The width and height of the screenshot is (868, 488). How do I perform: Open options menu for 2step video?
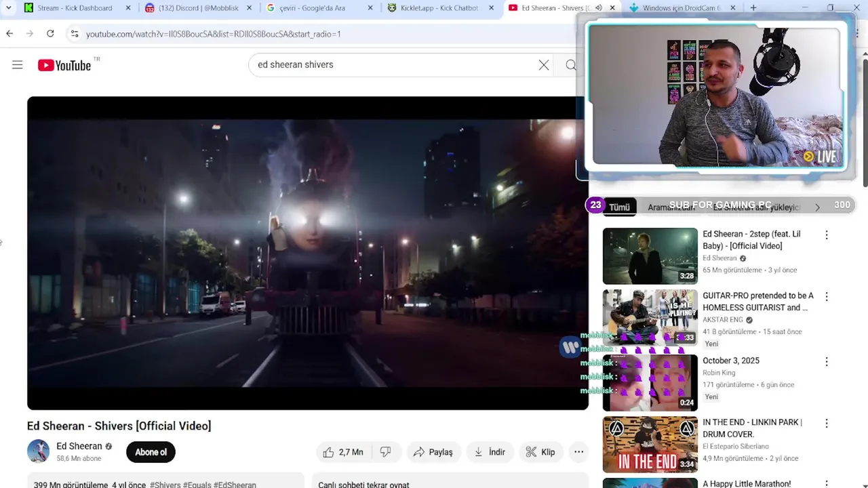click(x=826, y=235)
